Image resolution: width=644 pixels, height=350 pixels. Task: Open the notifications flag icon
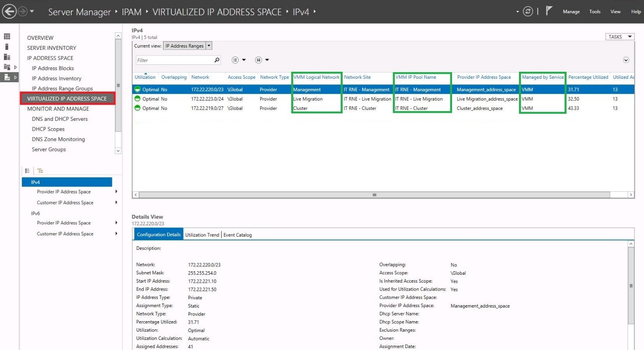click(548, 10)
